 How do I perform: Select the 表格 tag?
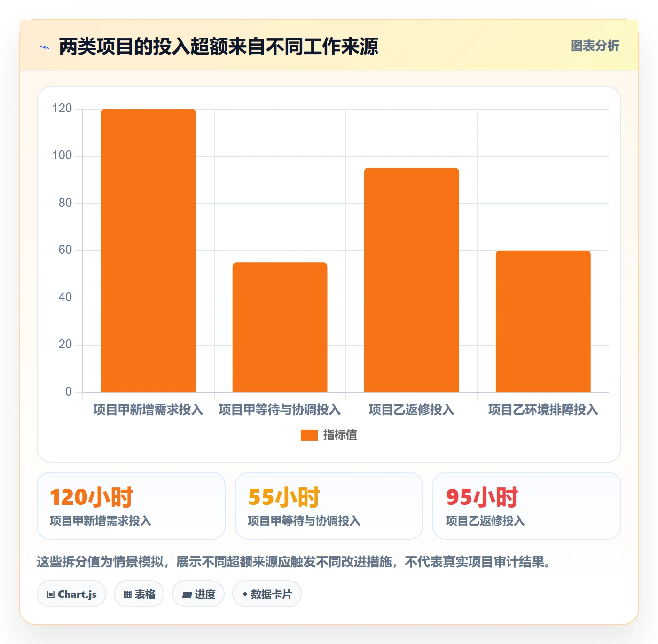click(x=139, y=594)
